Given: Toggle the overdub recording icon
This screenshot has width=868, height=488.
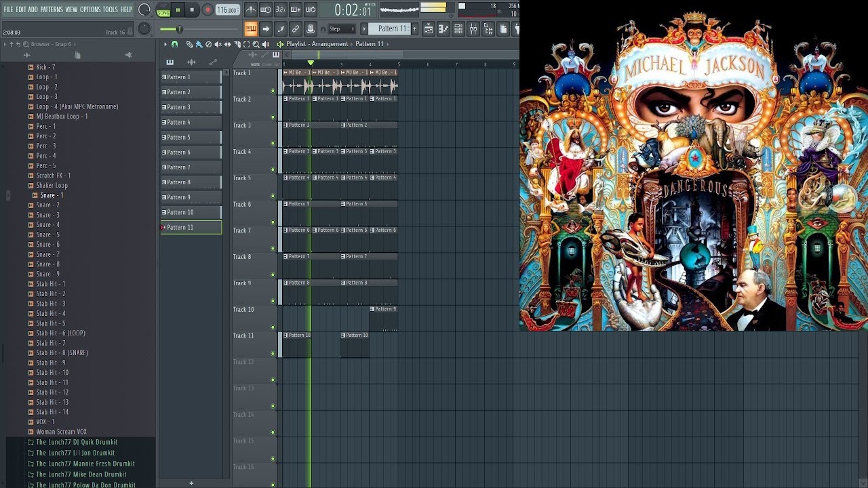Looking at the screenshot, I should (x=296, y=9).
